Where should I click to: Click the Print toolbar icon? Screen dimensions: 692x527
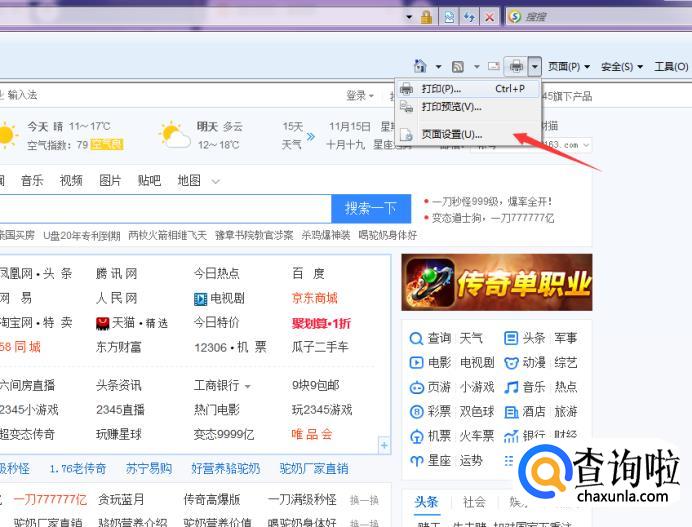[516, 66]
